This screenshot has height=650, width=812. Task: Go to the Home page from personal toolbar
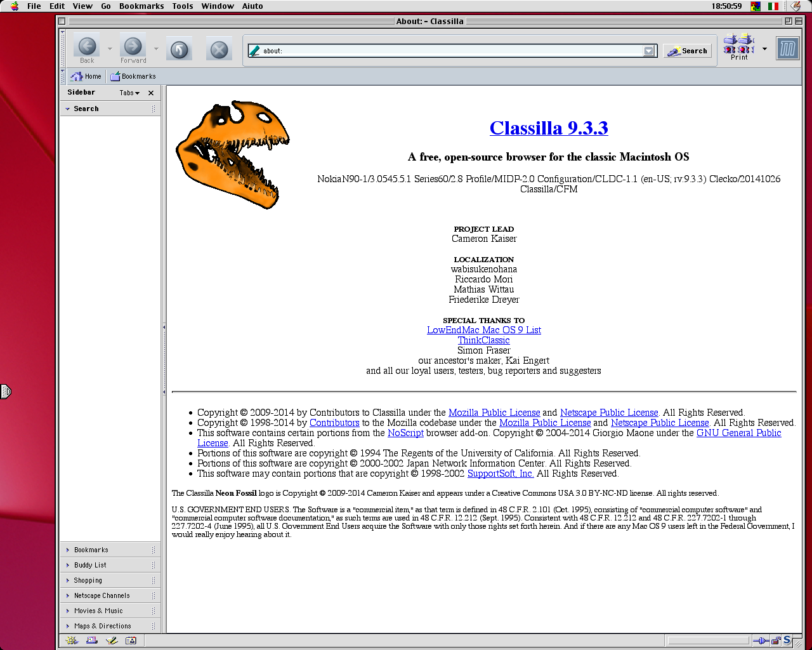pos(86,76)
